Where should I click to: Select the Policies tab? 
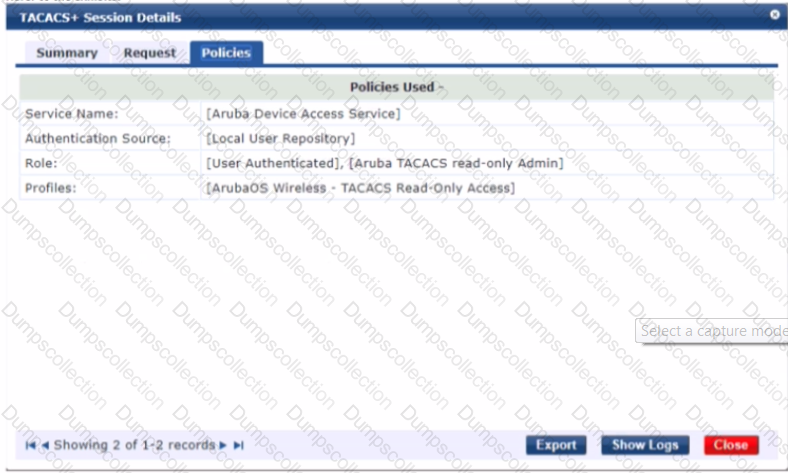[x=226, y=53]
